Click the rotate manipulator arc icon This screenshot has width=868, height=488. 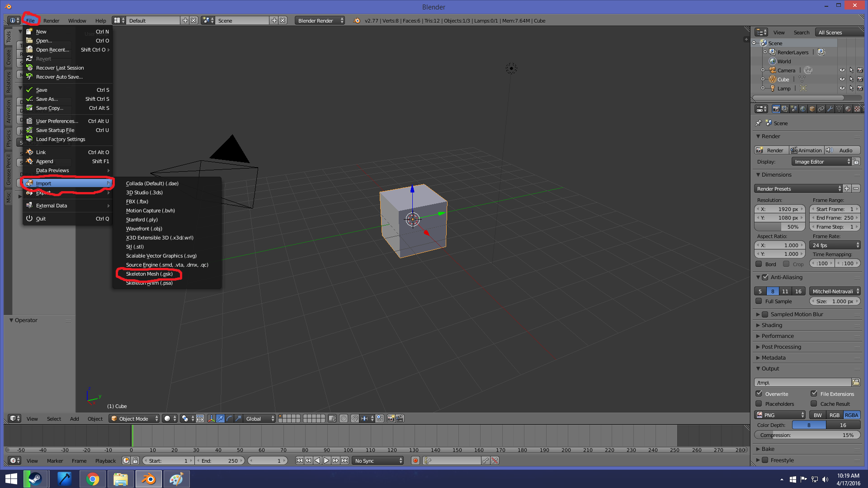pos(229,418)
